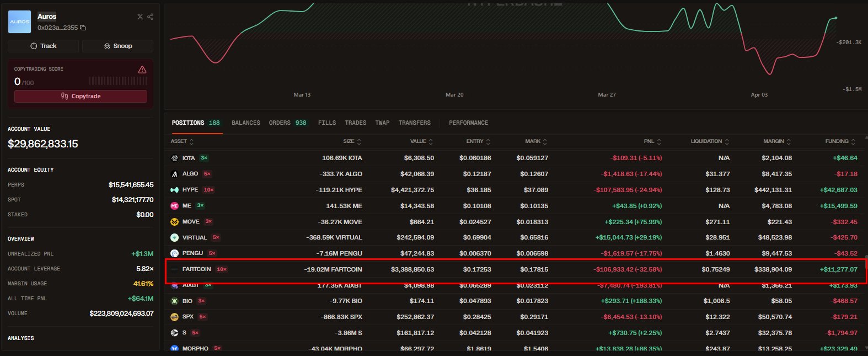
Task: Click the PENGU token icon
Action: pyautogui.click(x=174, y=253)
